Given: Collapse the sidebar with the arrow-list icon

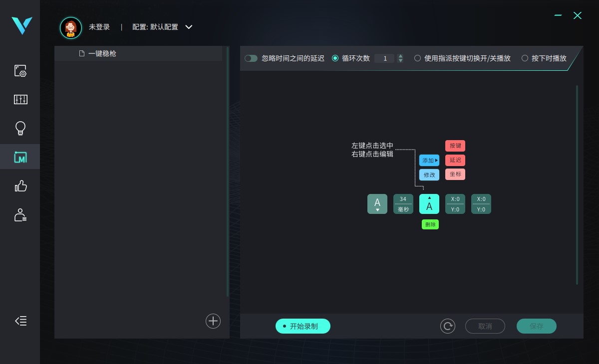Looking at the screenshot, I should pyautogui.click(x=20, y=321).
